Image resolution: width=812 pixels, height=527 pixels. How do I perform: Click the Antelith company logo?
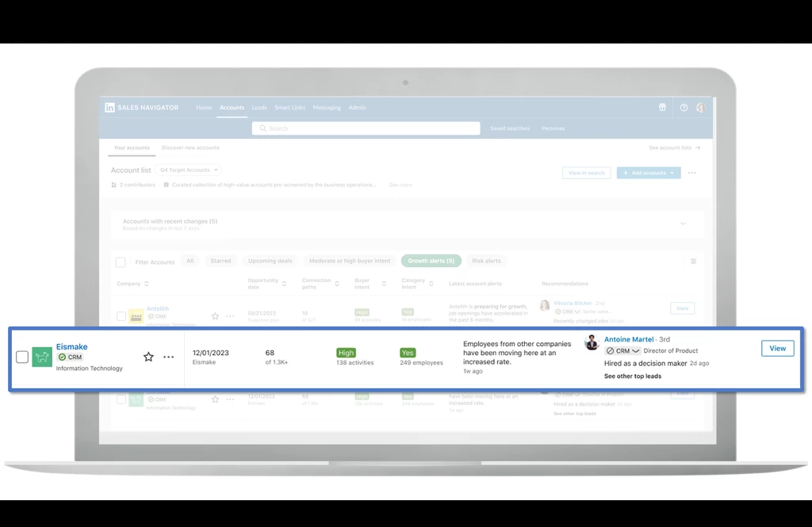click(x=136, y=315)
